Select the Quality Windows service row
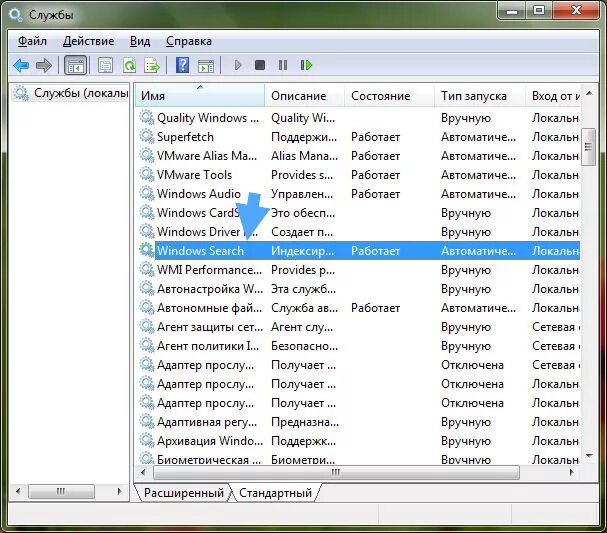 pyautogui.click(x=359, y=118)
